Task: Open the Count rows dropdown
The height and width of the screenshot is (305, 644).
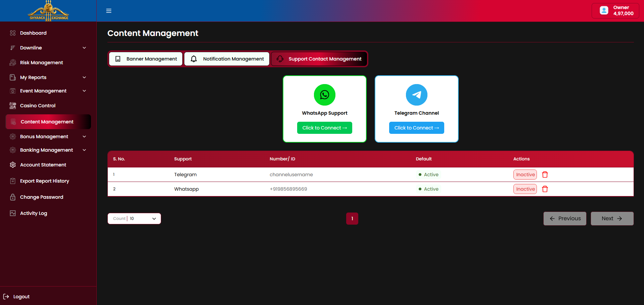Action: click(134, 219)
